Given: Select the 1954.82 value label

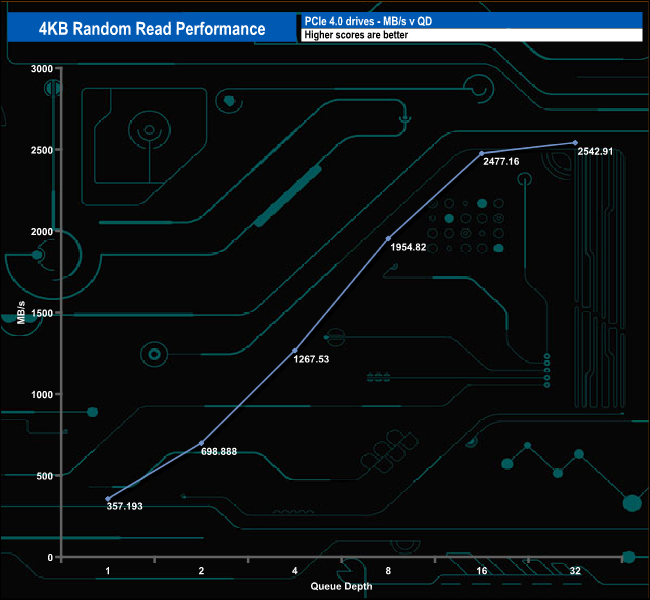Looking at the screenshot, I should [x=407, y=247].
